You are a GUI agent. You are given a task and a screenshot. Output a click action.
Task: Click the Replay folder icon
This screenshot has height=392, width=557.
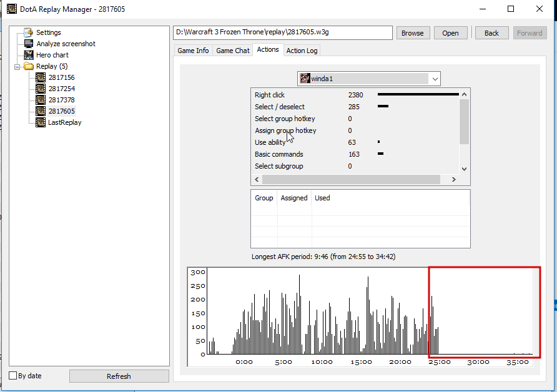pyautogui.click(x=29, y=66)
